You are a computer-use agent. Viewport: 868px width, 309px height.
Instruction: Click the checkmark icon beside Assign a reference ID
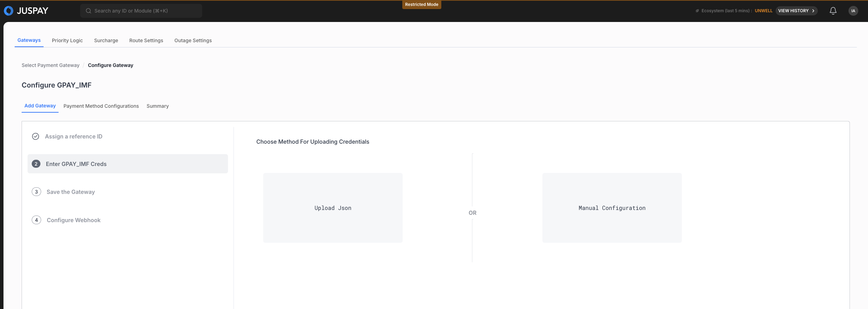coord(36,136)
